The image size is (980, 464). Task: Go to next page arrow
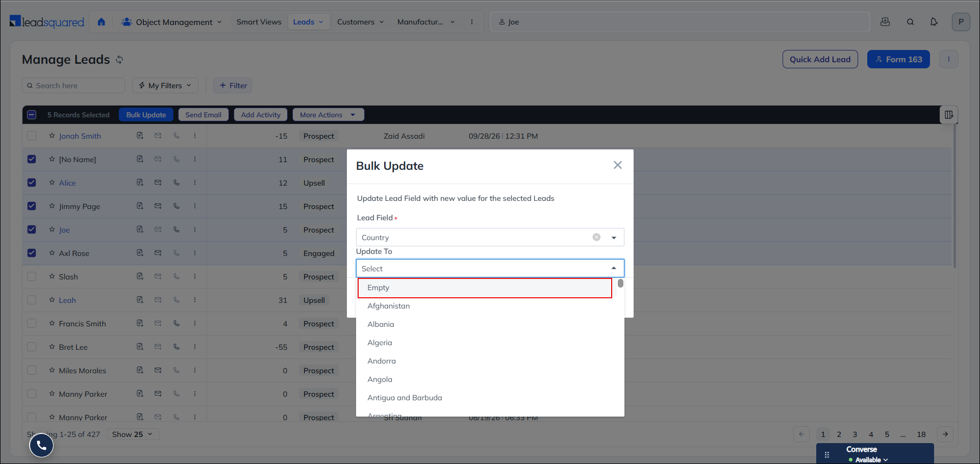[x=945, y=434]
